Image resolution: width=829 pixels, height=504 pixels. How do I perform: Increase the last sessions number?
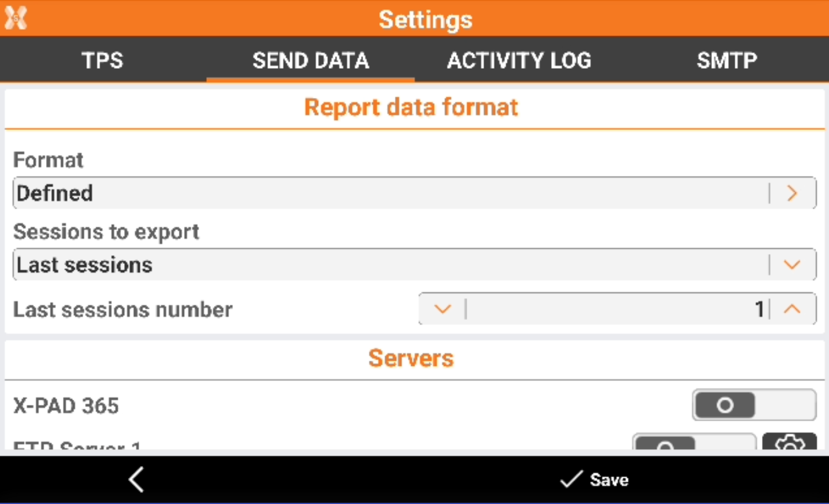tap(792, 309)
